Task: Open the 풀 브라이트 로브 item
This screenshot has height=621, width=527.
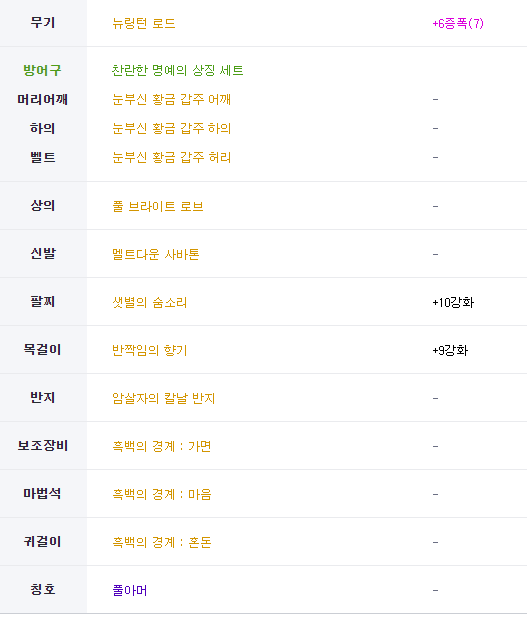Action: [x=158, y=206]
